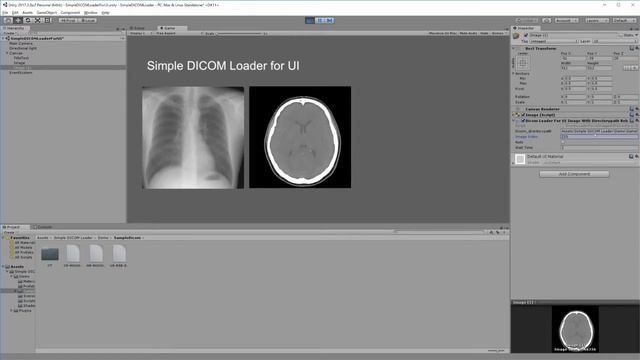Open Project panel Create dropdown
640x360 pixels.
[x=10, y=232]
